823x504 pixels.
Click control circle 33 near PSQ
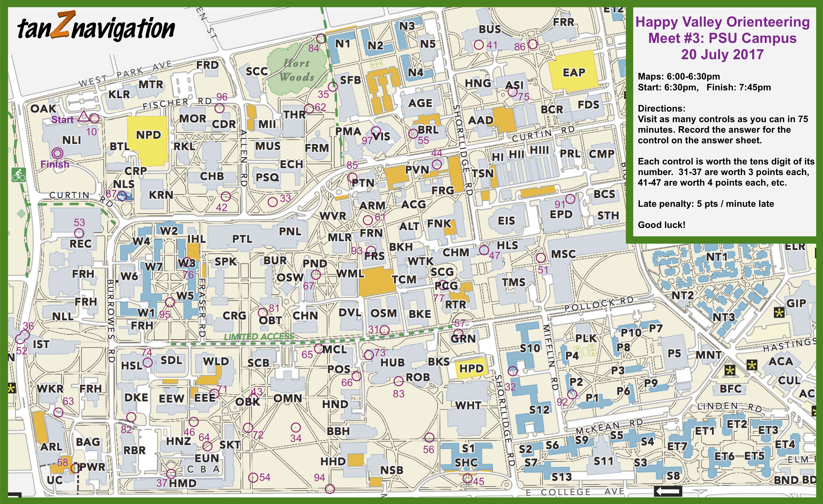[272, 202]
